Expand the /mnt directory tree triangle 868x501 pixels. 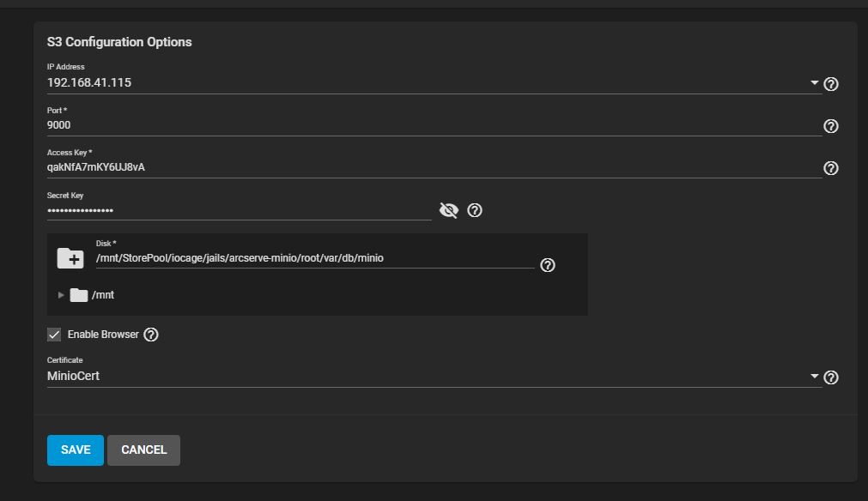[61, 295]
